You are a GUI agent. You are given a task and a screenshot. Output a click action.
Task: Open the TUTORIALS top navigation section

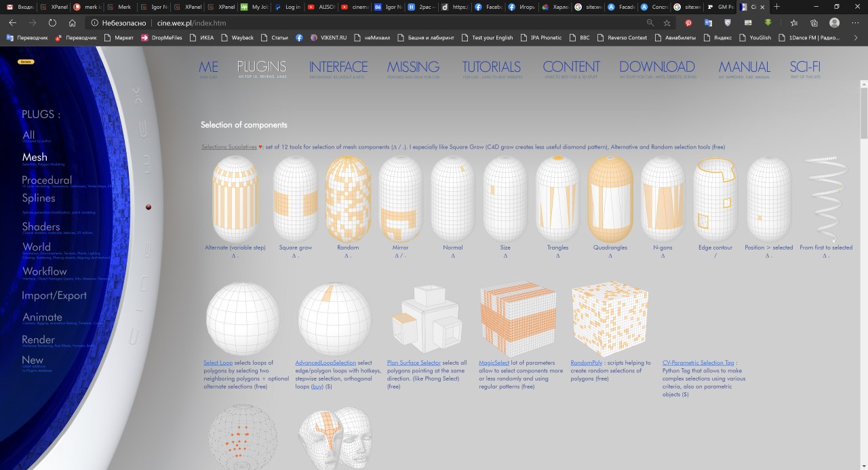(x=492, y=67)
